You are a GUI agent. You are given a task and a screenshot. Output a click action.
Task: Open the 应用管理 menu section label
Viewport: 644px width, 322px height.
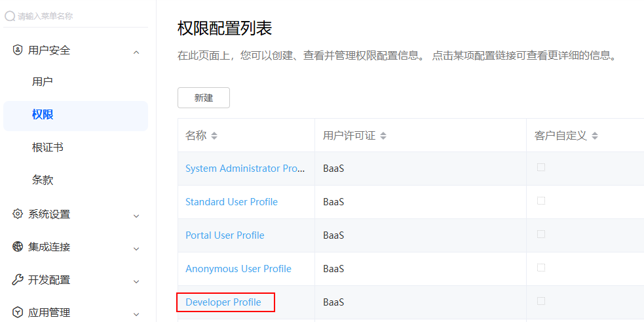[x=49, y=312]
